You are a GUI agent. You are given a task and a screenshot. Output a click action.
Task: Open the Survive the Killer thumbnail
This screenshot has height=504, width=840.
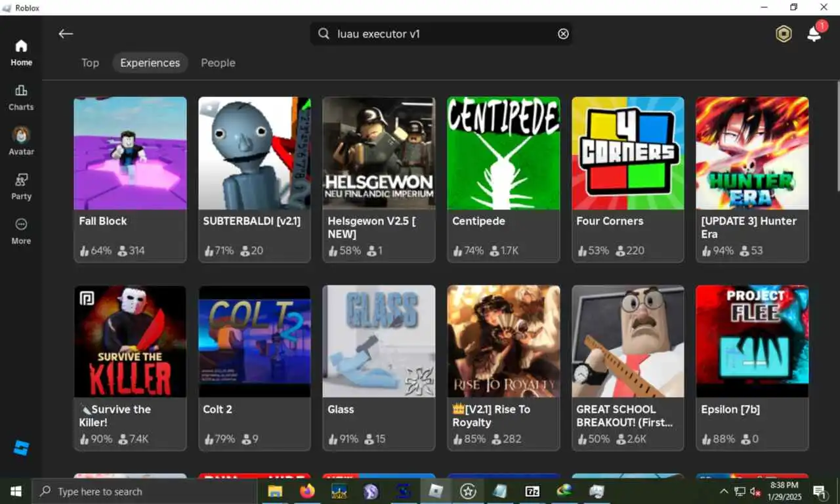click(130, 341)
